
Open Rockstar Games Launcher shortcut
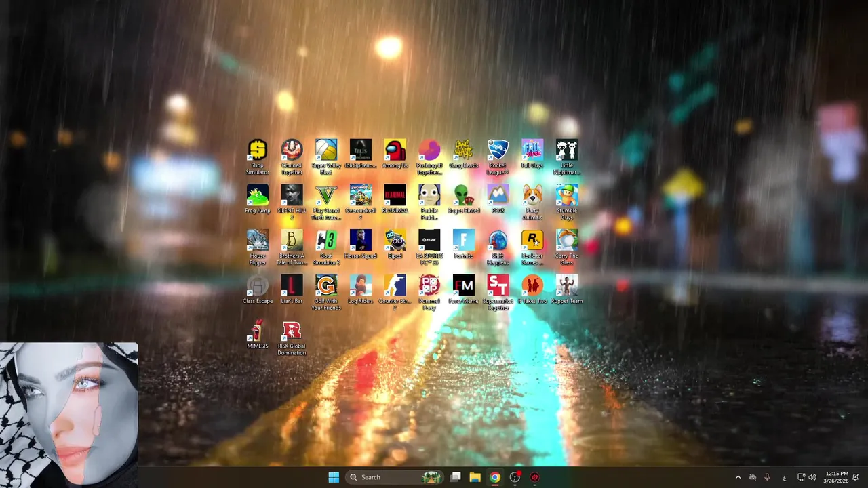(532, 240)
